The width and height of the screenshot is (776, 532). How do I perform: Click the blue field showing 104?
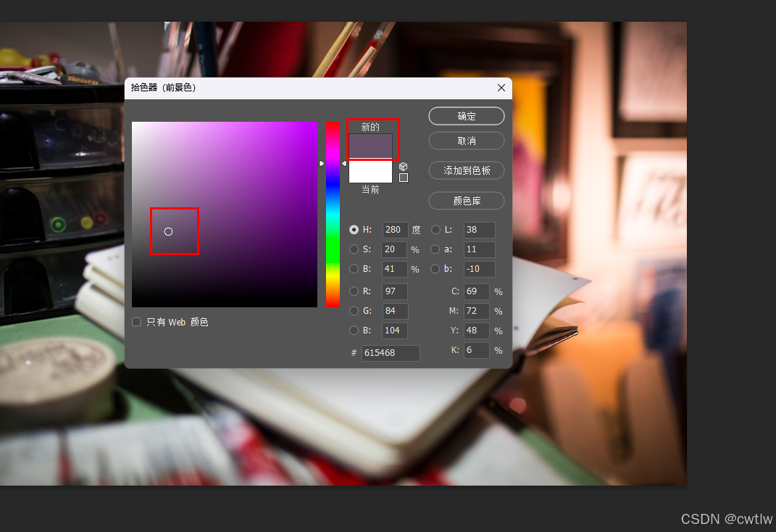coord(395,330)
